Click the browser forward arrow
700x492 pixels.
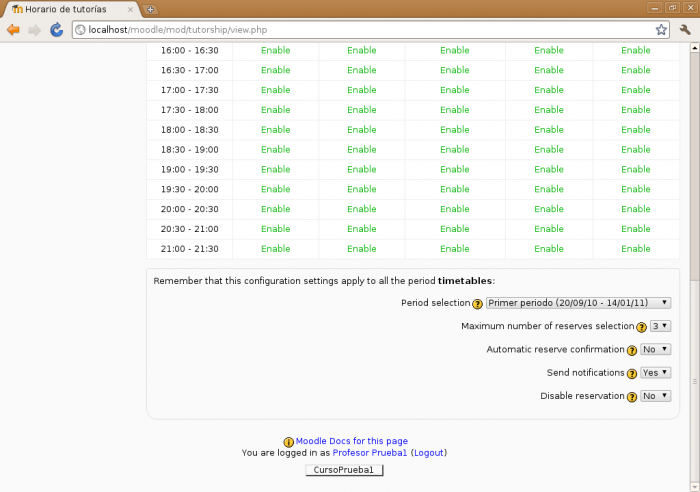tap(34, 30)
